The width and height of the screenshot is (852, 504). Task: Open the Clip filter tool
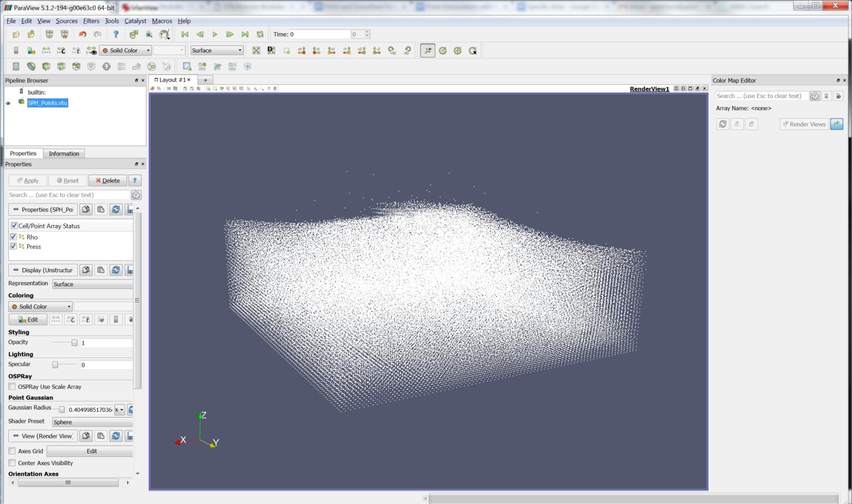coord(47,66)
